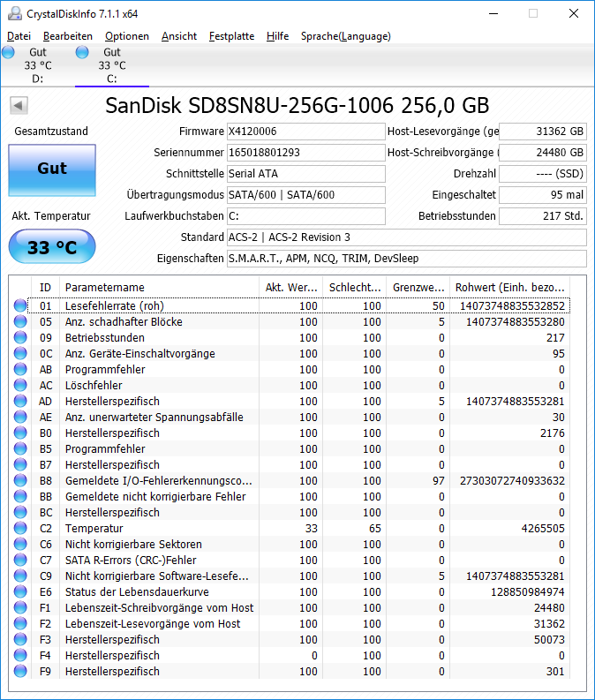
Task: Click status orb of SATA R-Errors (CRC-)Fehler row
Action: point(20,561)
